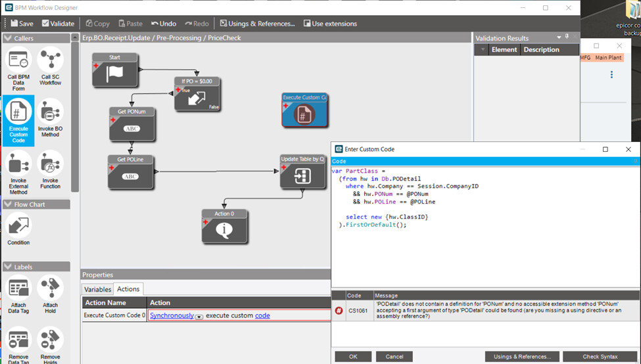This screenshot has width=641, height=364.
Task: Open Usings & References in the toolbar
Action: (x=258, y=24)
